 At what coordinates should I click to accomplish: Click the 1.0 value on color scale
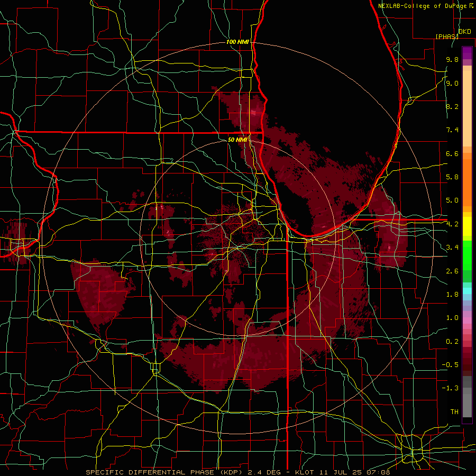pos(452,318)
